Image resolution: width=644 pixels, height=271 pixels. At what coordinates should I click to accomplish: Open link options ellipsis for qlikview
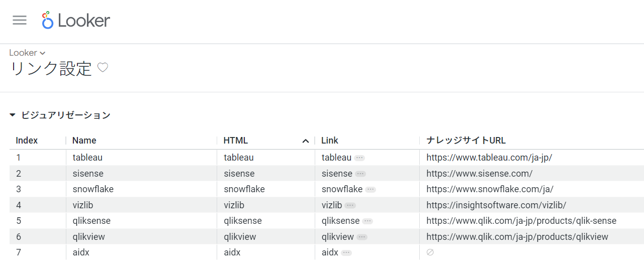(361, 237)
